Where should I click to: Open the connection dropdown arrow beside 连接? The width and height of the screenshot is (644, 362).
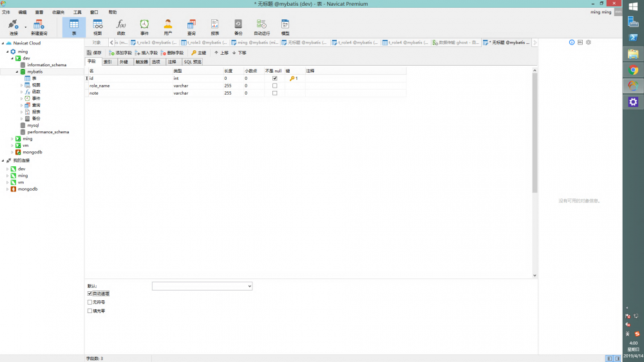[x=26, y=28]
